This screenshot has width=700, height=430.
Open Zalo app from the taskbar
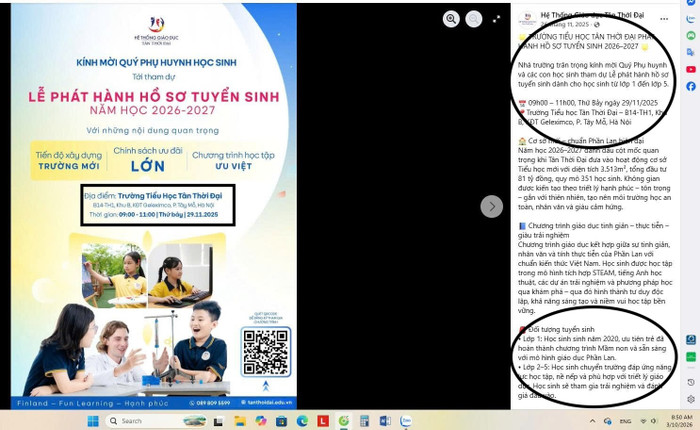pos(406,421)
